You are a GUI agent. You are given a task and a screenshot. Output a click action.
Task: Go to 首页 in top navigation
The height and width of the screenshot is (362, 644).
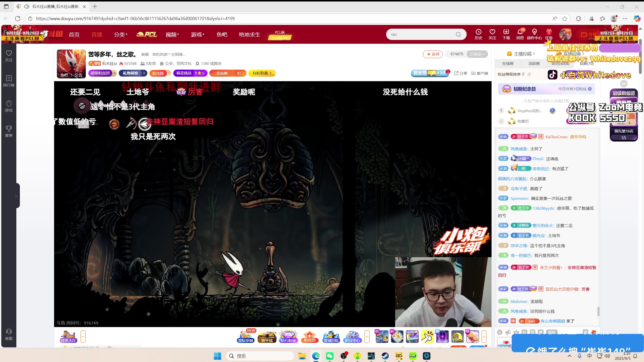pyautogui.click(x=74, y=34)
